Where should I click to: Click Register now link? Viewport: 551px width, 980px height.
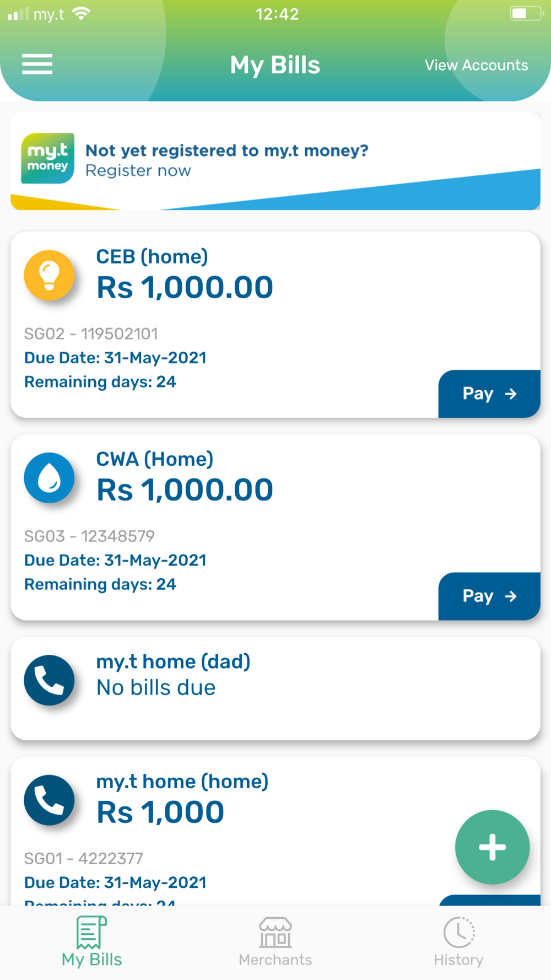click(138, 171)
